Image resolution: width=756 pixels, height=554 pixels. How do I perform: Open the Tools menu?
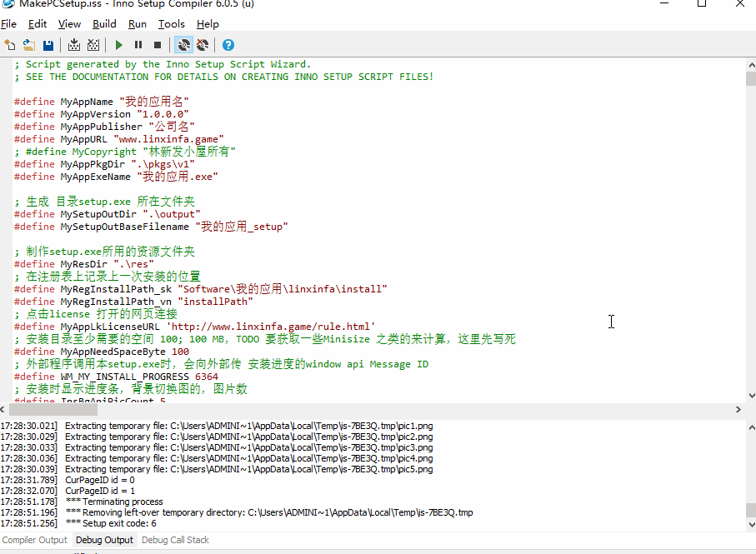171,24
